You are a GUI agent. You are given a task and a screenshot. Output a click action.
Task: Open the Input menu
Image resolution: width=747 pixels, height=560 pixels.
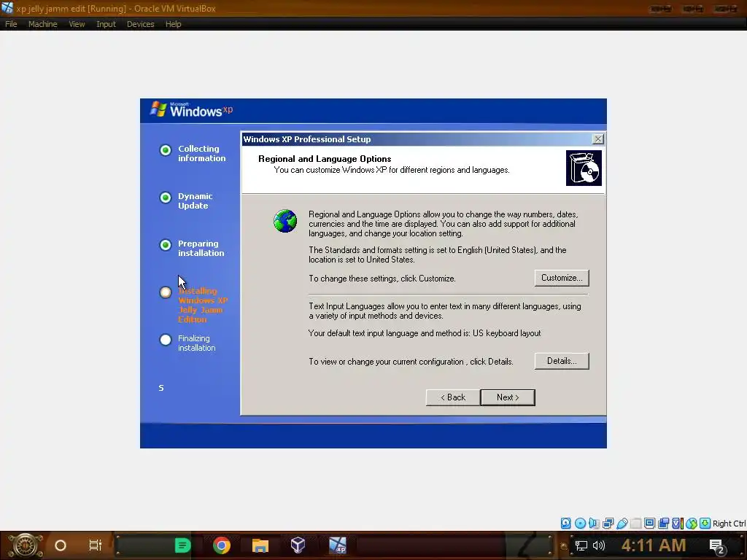point(106,24)
